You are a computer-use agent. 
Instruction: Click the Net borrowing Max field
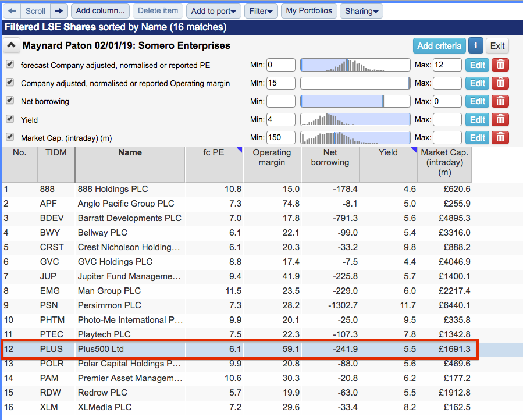click(447, 101)
